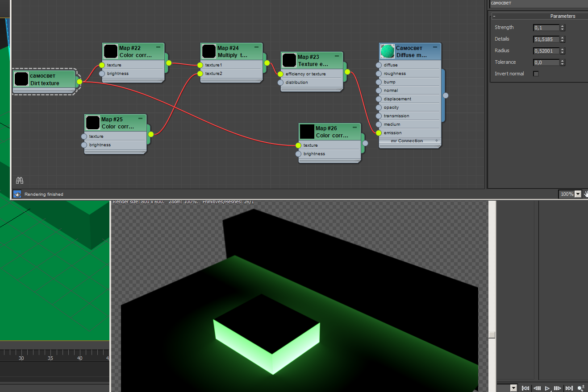The width and height of the screenshot is (588, 392).
Task: Collapse the Самосвет Diffuse material node
Action: [x=435, y=47]
